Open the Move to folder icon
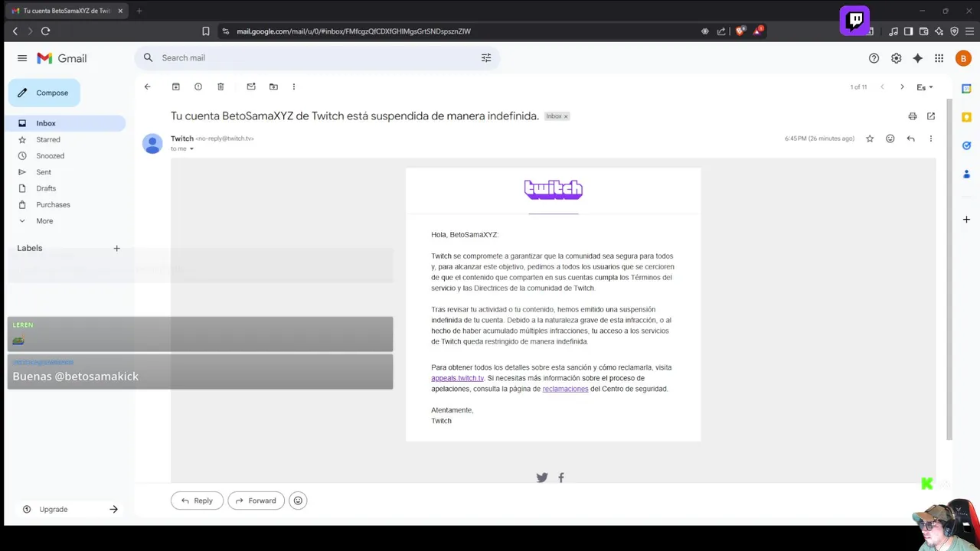 coord(273,86)
